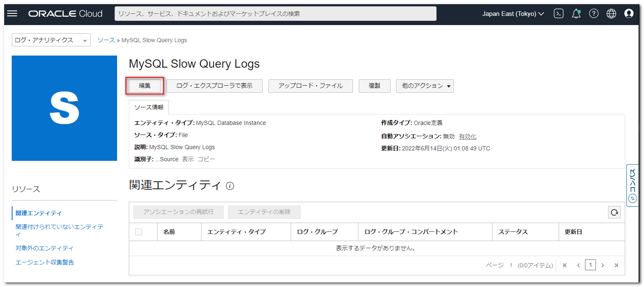Click the (0/0アイテム) pagination count
This screenshot has width=644, height=287.
pos(535,265)
